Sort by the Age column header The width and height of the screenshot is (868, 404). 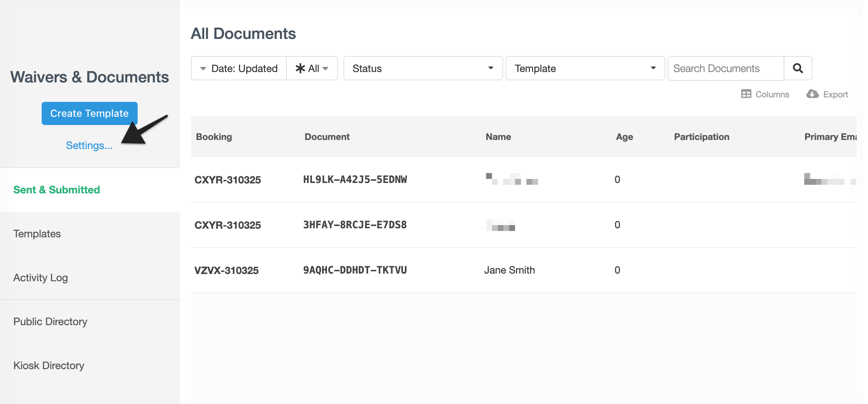624,137
